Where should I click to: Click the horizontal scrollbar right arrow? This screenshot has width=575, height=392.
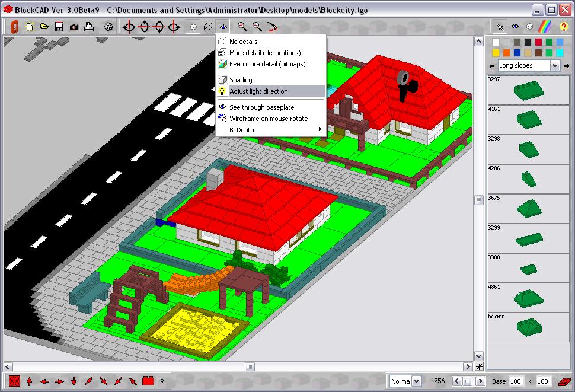click(468, 366)
